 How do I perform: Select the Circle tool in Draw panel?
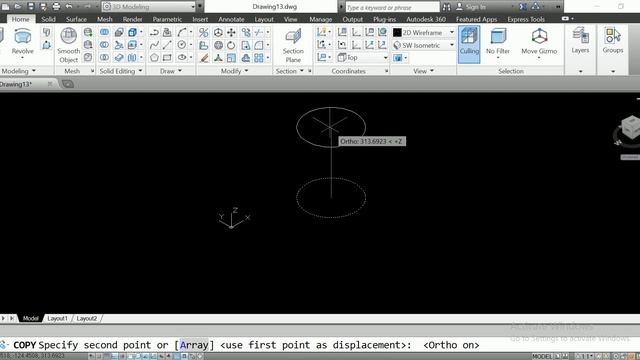click(182, 45)
